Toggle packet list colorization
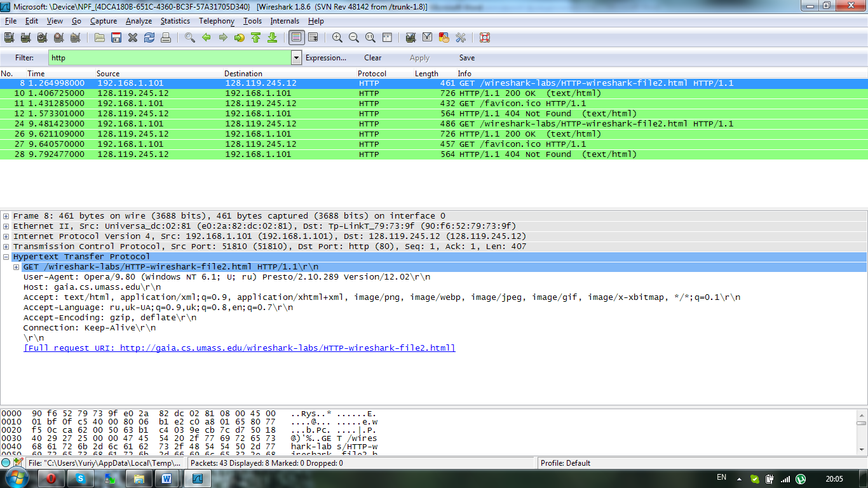The image size is (868, 488). pyautogui.click(x=296, y=37)
